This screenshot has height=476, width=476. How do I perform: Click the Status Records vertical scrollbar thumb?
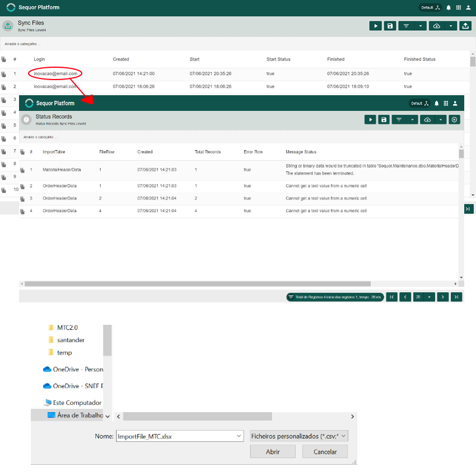tap(461, 153)
